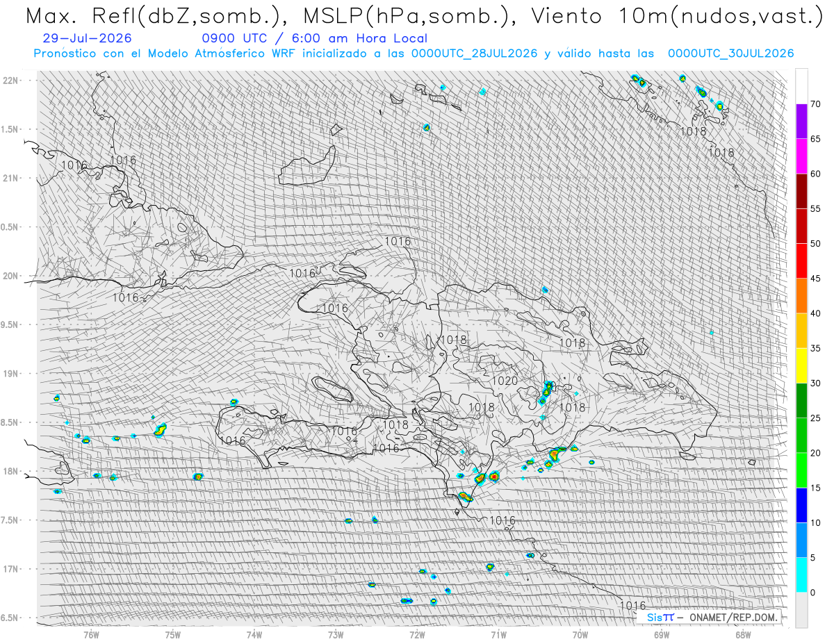Click the colorbar scale value '70'
834x644 pixels.
pos(815,104)
